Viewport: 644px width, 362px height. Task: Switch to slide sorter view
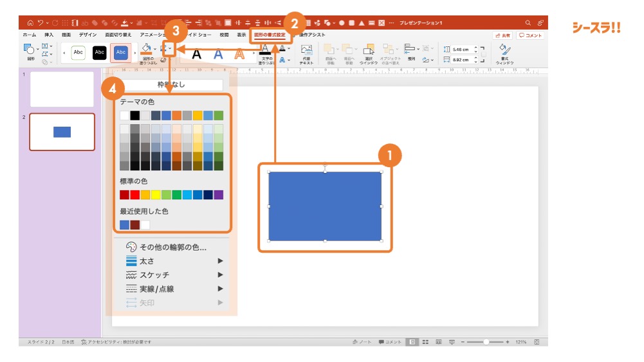pos(424,342)
